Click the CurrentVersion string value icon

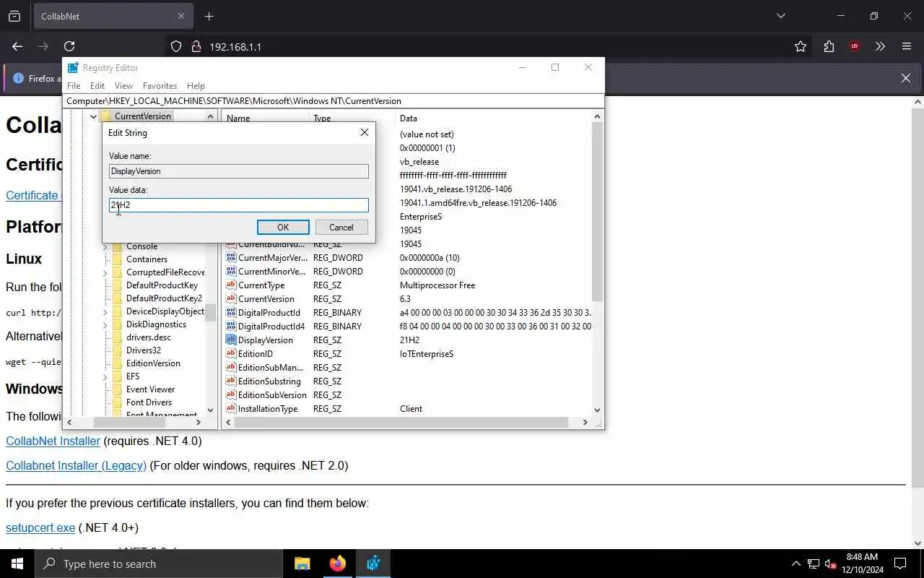[231, 299]
